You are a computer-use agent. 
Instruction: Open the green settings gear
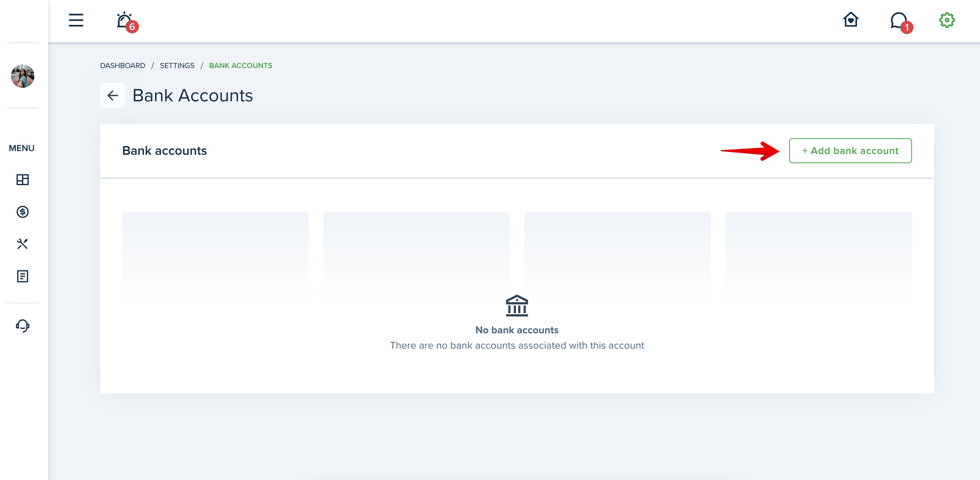[x=946, y=20]
